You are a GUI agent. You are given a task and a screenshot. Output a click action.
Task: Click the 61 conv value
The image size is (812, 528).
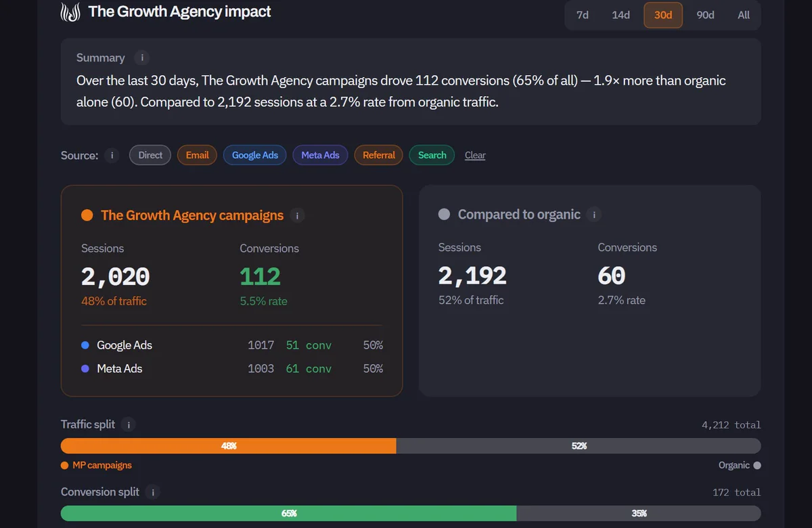[x=309, y=369]
